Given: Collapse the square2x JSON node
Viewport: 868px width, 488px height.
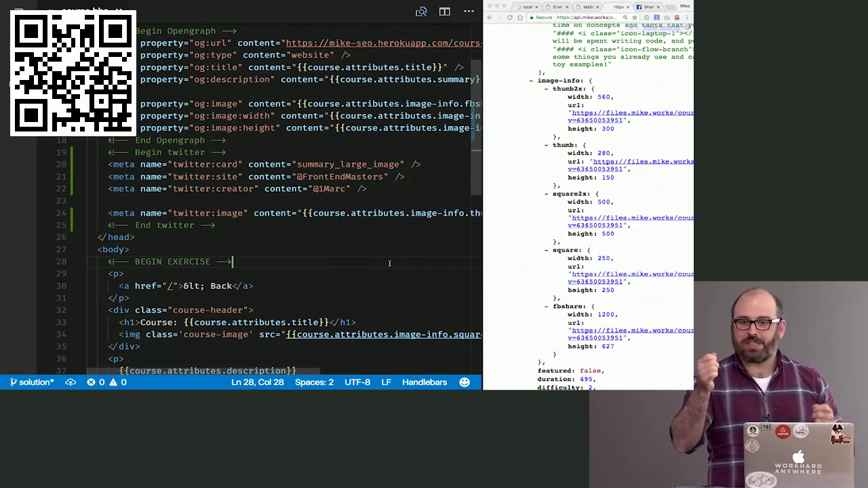Looking at the screenshot, I should click(547, 194).
